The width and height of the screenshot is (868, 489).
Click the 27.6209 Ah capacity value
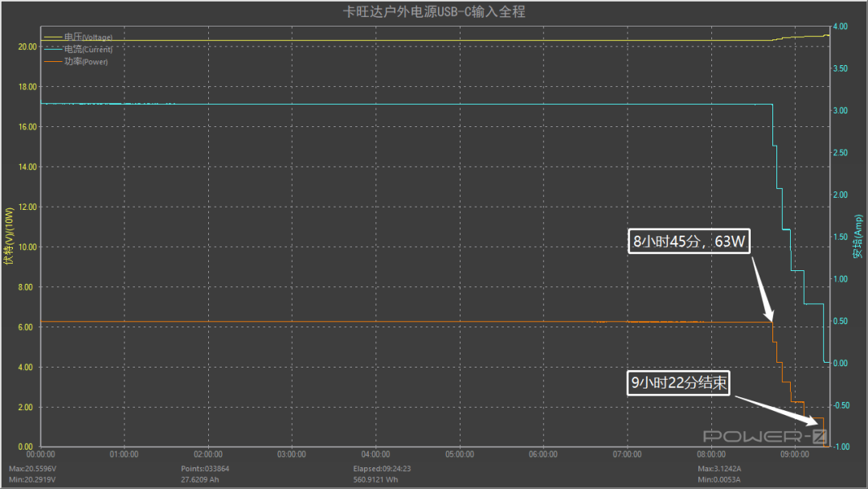click(200, 479)
